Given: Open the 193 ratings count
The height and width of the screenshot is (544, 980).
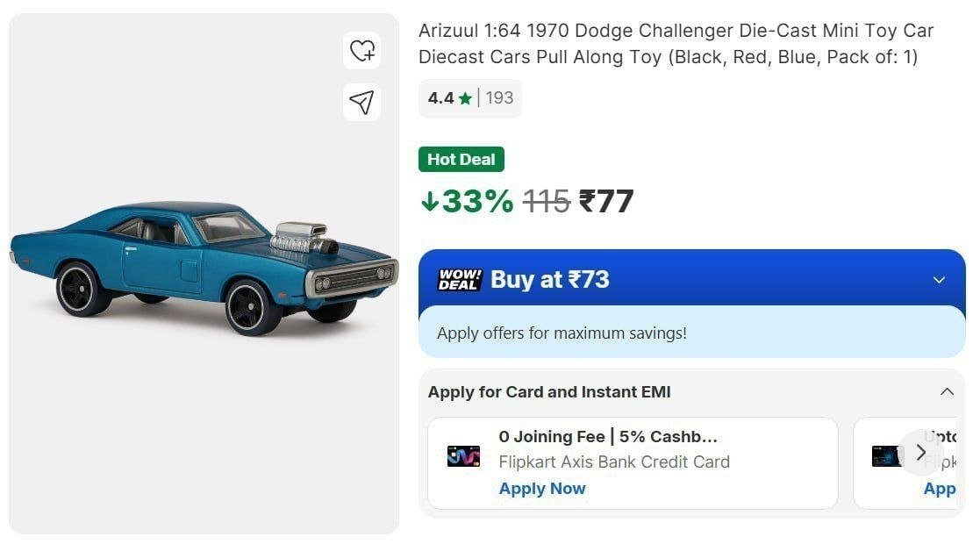Looking at the screenshot, I should pos(500,98).
